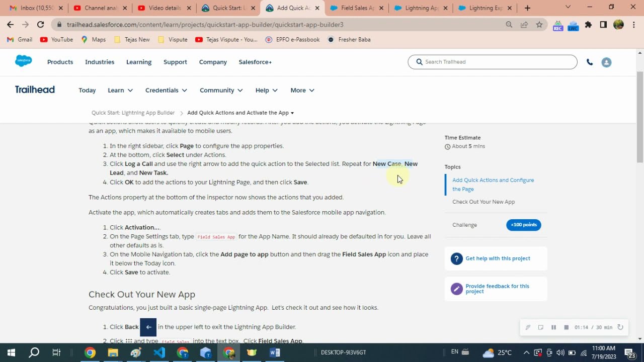
Task: Open the LWC extension icon
Action: (x=573, y=25)
